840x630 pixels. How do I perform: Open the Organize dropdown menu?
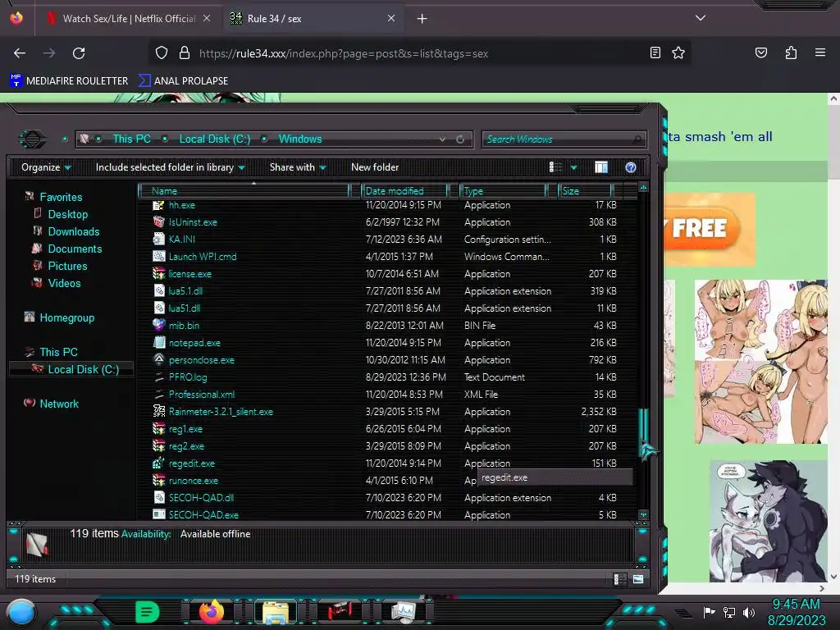click(46, 167)
